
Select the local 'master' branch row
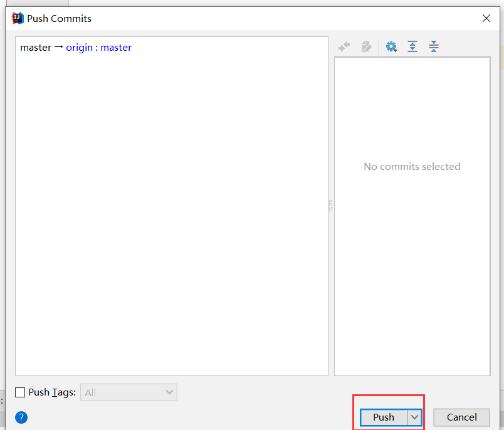(x=172, y=48)
